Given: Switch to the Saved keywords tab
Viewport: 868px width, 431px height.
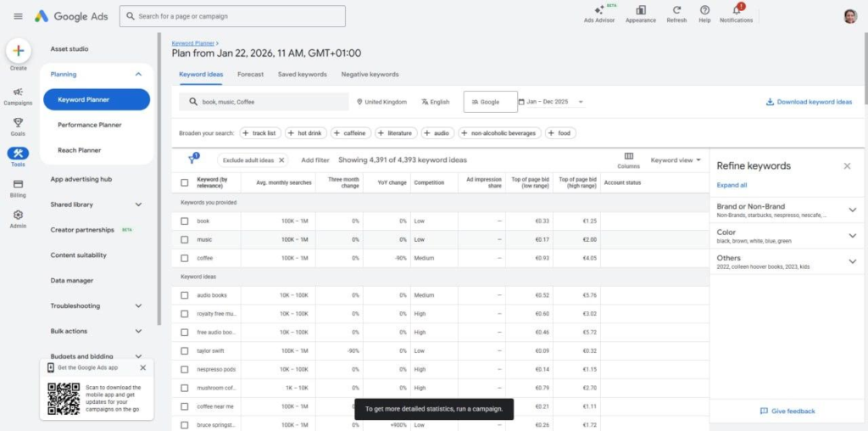Looking at the screenshot, I should [x=303, y=74].
